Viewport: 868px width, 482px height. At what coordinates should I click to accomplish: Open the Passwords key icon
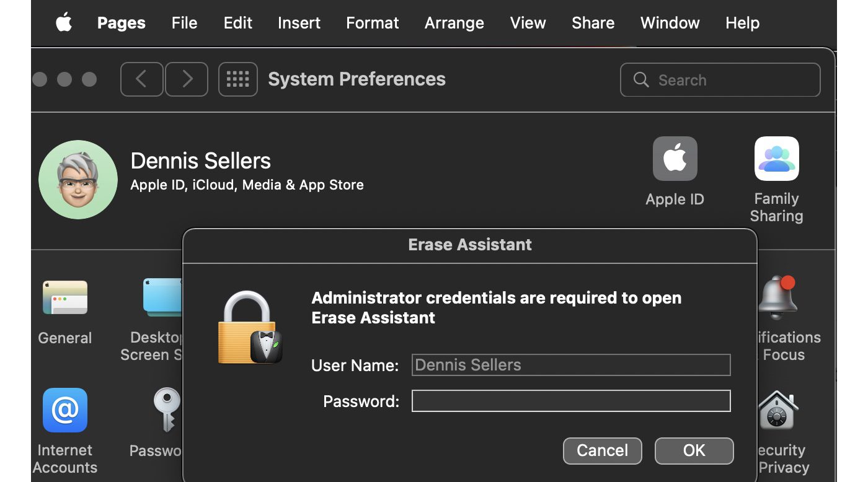tap(166, 410)
